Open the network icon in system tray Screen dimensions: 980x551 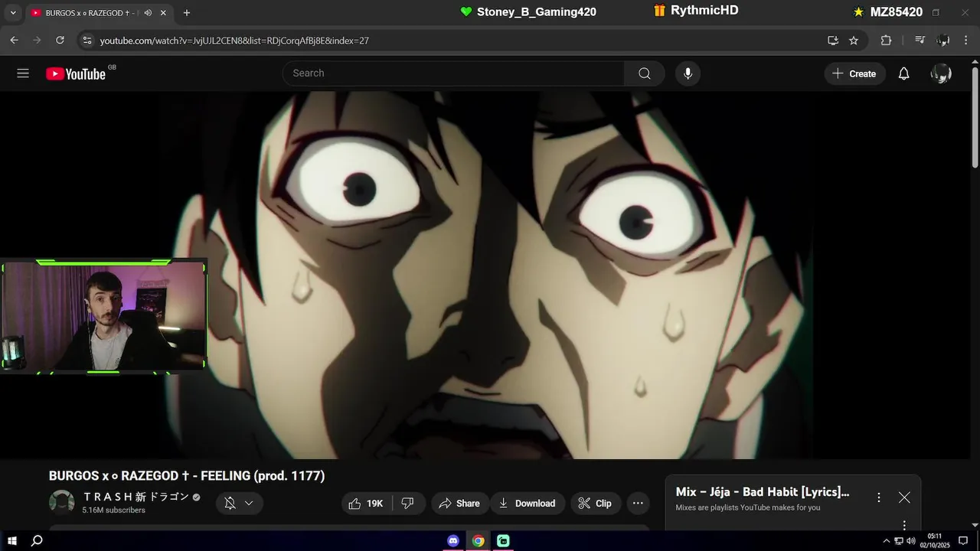click(x=899, y=541)
